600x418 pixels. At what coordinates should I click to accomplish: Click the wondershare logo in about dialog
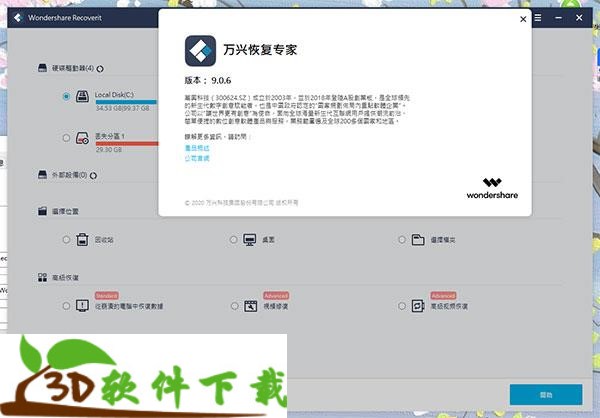point(492,188)
